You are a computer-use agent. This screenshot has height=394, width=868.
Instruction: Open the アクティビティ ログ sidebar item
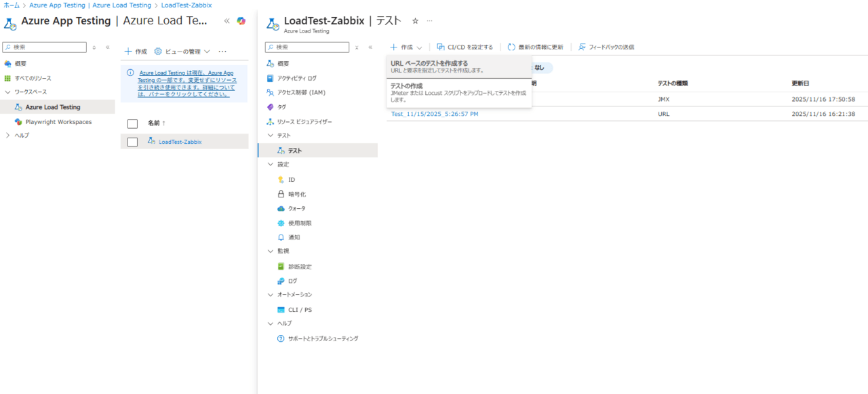(x=296, y=78)
